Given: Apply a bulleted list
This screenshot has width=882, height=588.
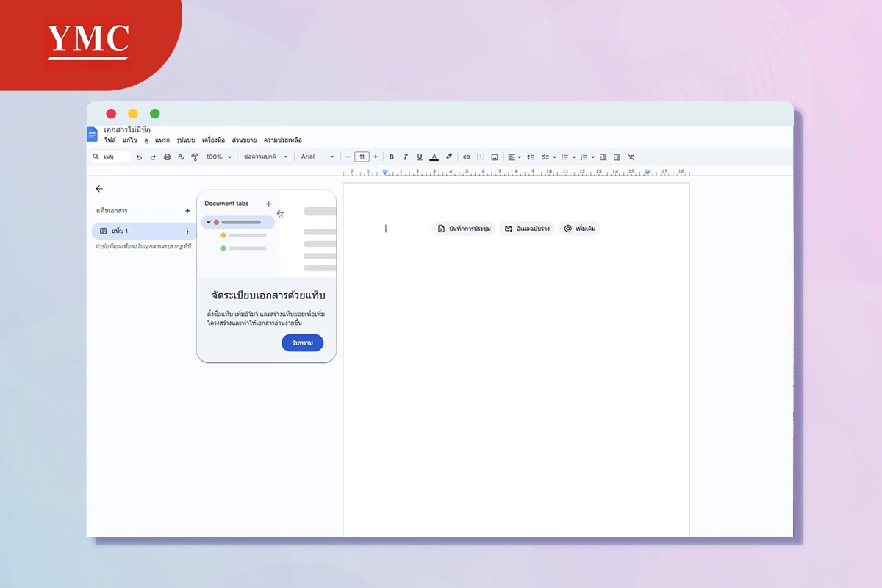Looking at the screenshot, I should coord(564,157).
